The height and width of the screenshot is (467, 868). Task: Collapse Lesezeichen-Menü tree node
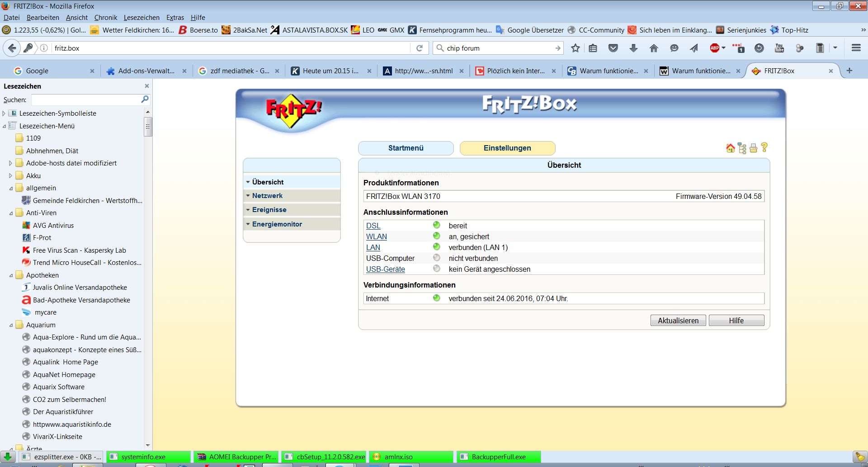pyautogui.click(x=4, y=126)
